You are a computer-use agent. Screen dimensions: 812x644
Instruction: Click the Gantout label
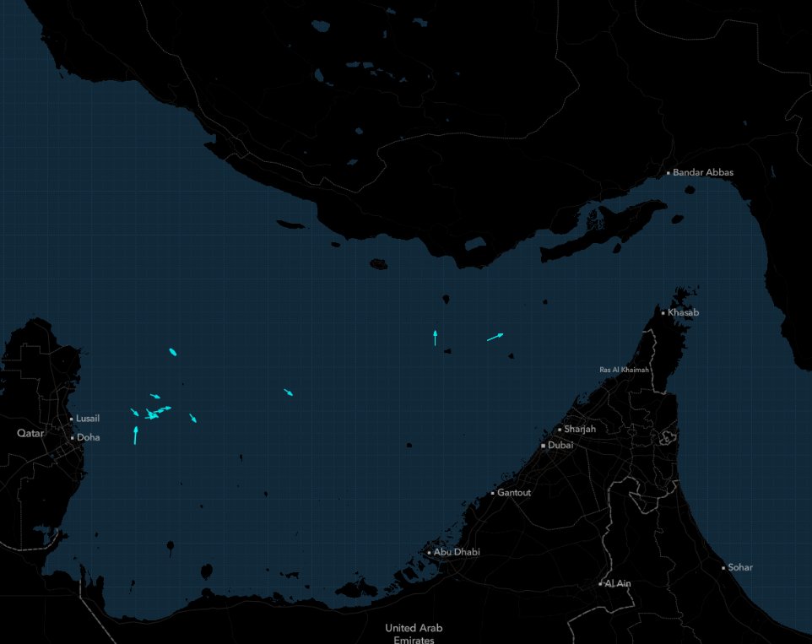click(514, 492)
